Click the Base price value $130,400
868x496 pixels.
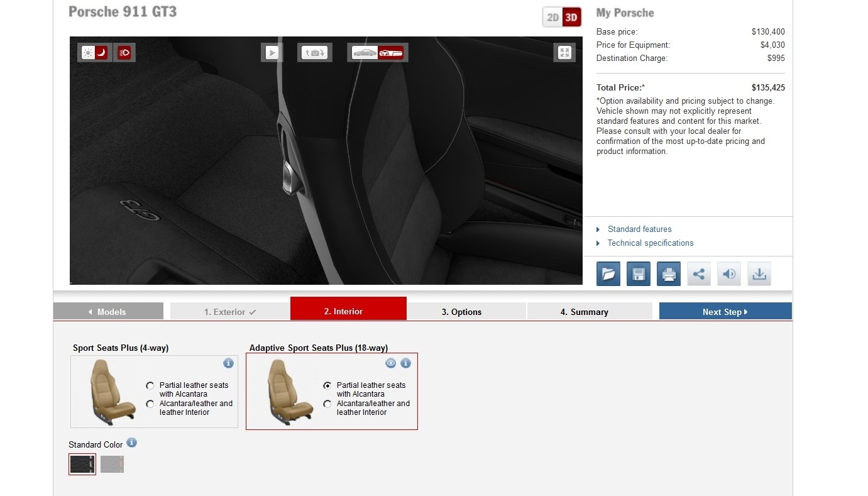pos(768,32)
